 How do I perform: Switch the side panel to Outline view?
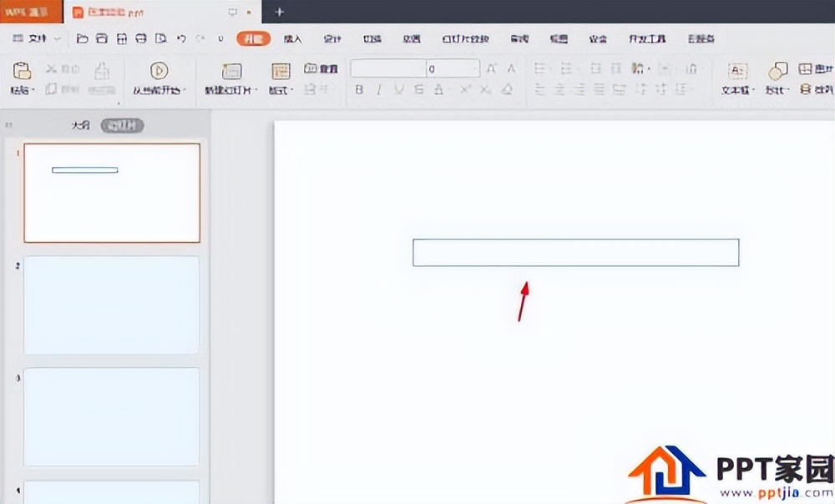click(81, 126)
